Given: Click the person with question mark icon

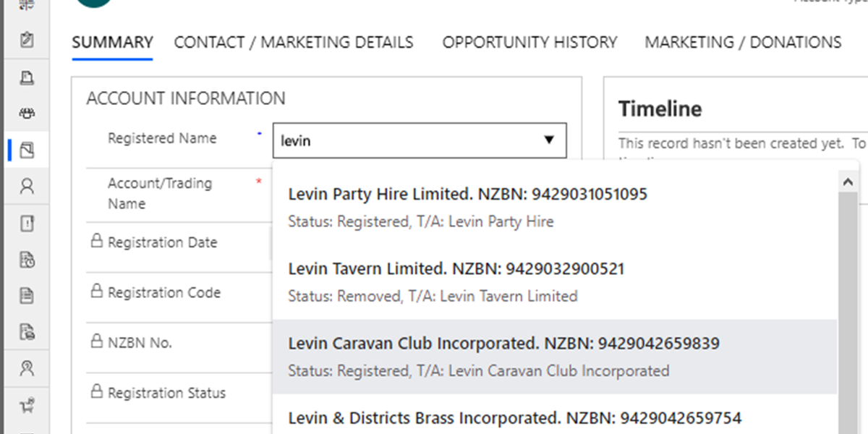Looking at the screenshot, I should tap(27, 369).
